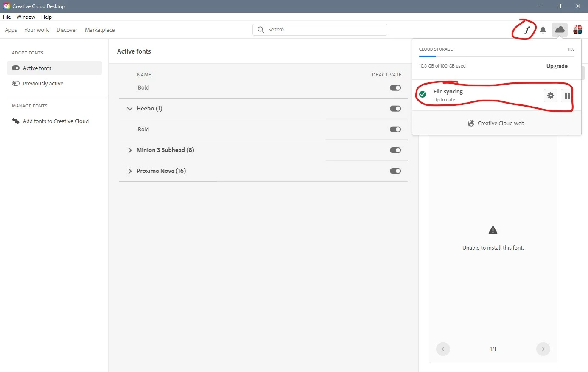Deactivate the Heebo font family
This screenshot has width=588, height=372.
(x=395, y=109)
